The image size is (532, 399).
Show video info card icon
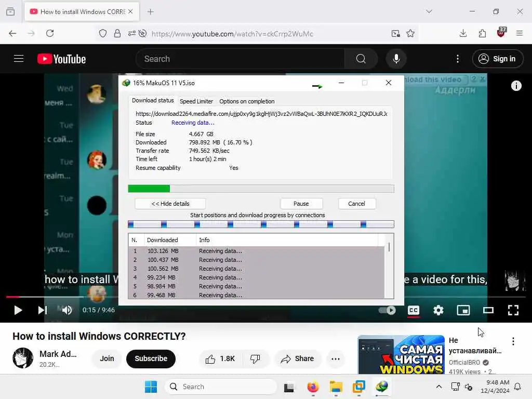pos(516,86)
